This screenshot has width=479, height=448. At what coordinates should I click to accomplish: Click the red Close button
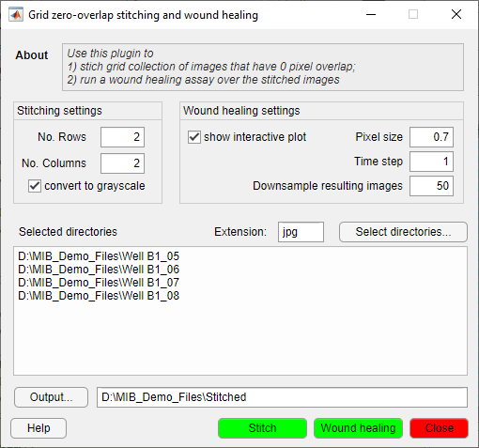[440, 428]
